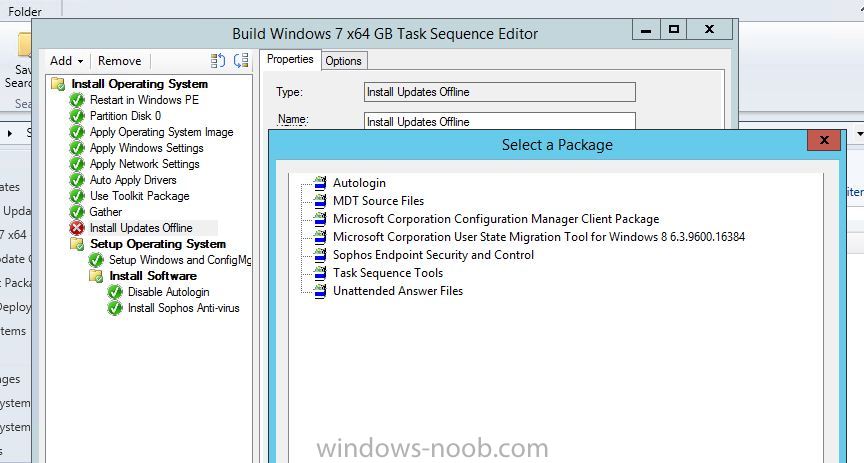Select Microsoft Corporation Configuration Manager Client Package

[x=496, y=219]
